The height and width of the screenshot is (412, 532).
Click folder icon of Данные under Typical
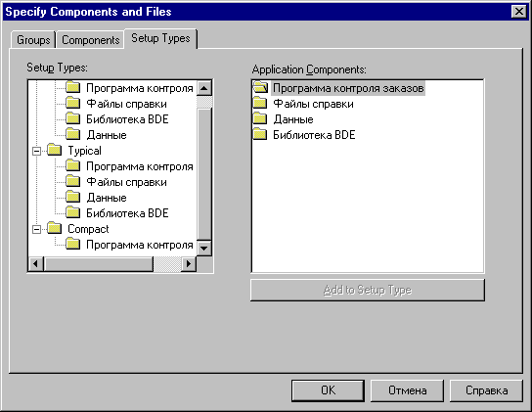pyautogui.click(x=73, y=197)
